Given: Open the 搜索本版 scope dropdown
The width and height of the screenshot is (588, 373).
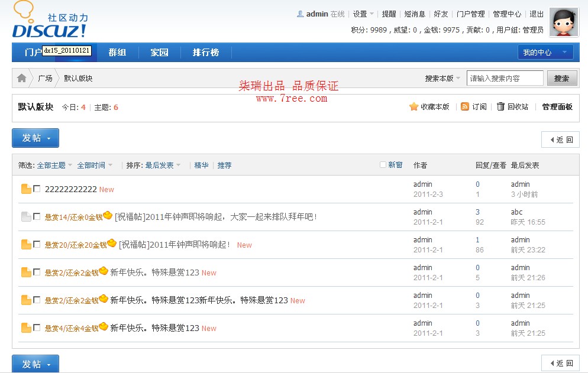Looking at the screenshot, I should point(442,79).
